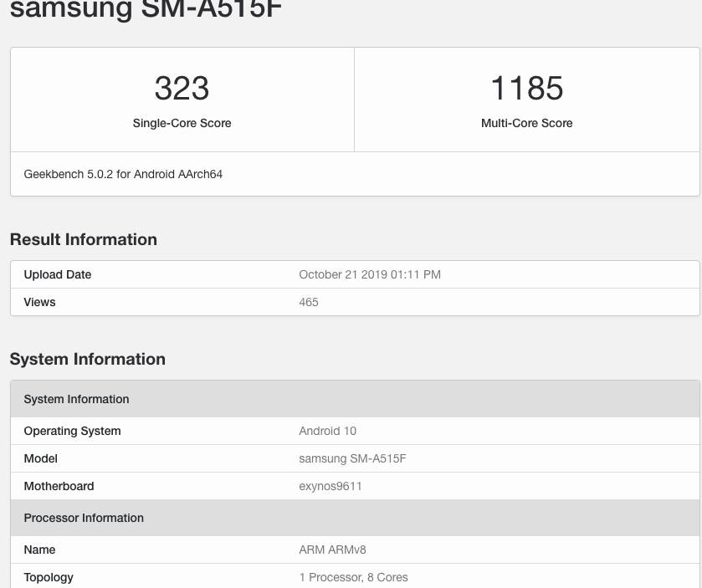Click the Result Information section header
702x588 pixels.
click(x=83, y=239)
